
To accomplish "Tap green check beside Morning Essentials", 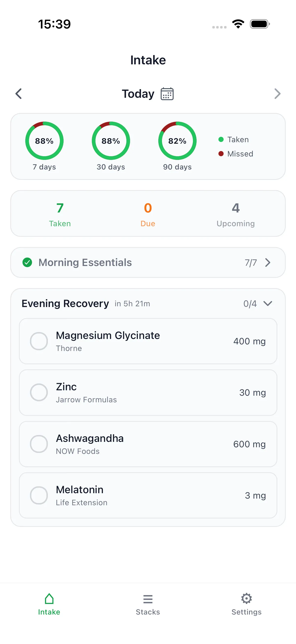I will [27, 263].
